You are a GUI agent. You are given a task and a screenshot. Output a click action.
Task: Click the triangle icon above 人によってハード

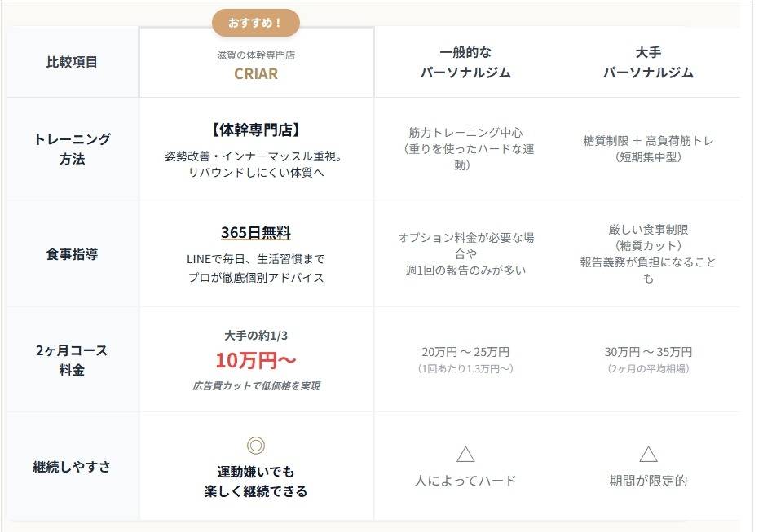(x=465, y=454)
